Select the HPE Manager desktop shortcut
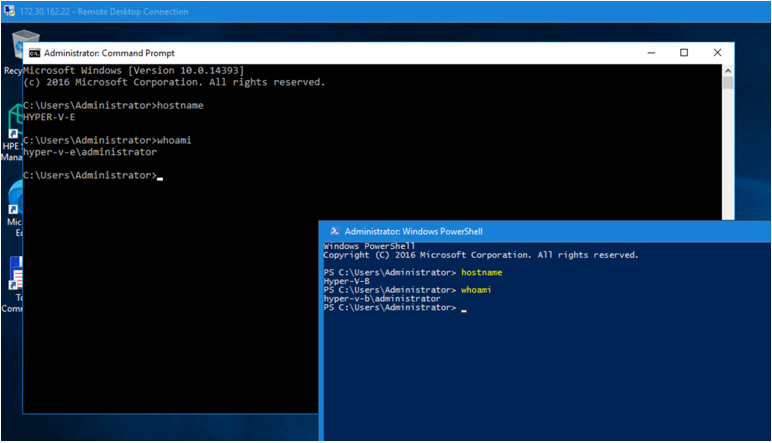Screen dimensions: 772x443 tap(12, 138)
